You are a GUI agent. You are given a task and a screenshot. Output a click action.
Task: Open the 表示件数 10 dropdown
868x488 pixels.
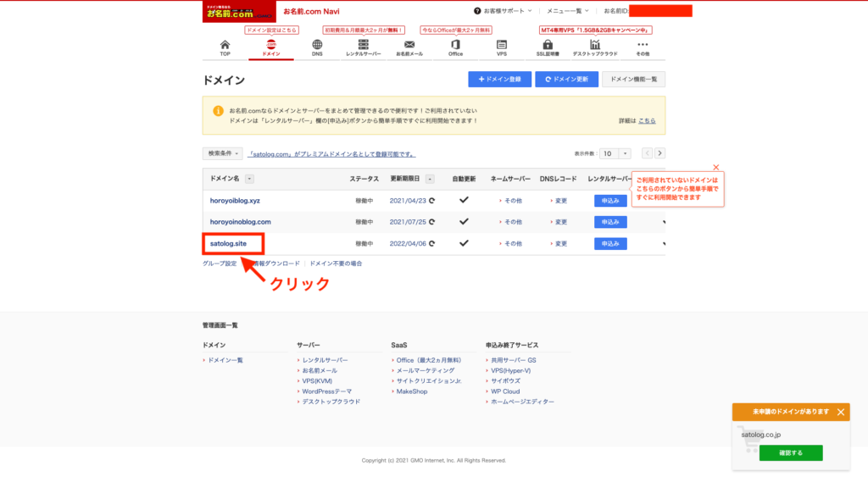pyautogui.click(x=615, y=153)
